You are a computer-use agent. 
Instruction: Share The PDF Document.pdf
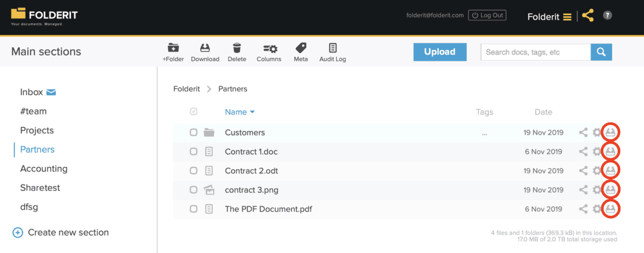[583, 209]
